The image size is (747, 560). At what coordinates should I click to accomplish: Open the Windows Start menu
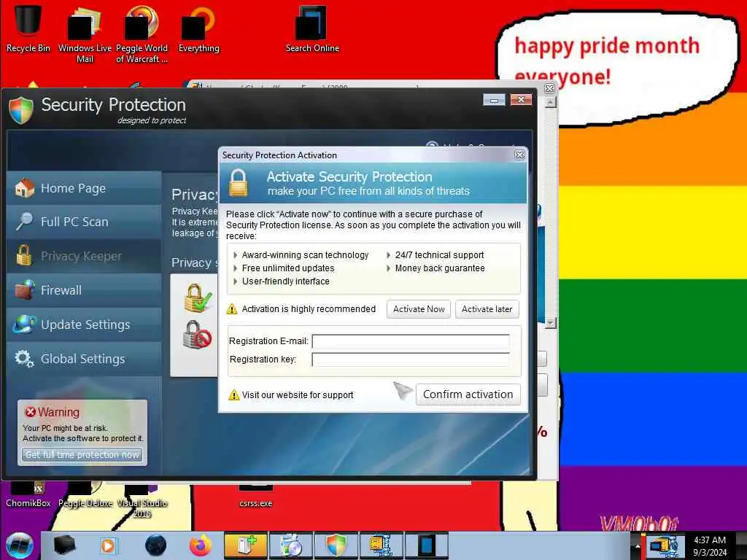pos(20,545)
